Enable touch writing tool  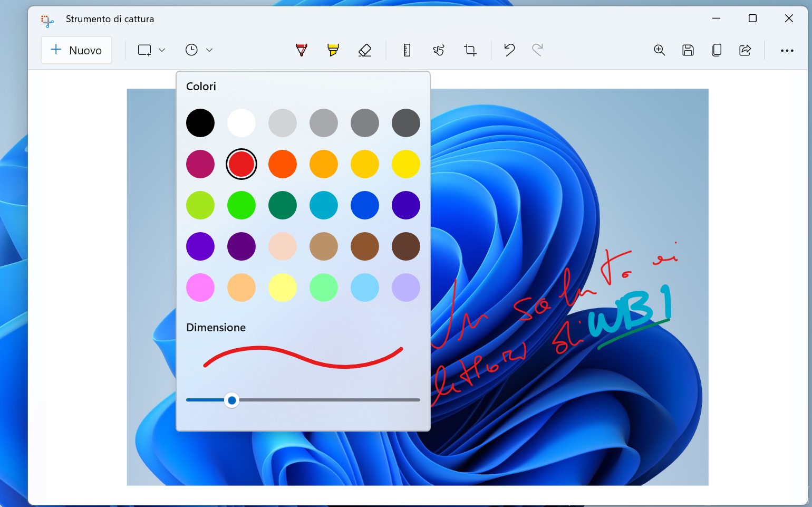[x=439, y=50]
